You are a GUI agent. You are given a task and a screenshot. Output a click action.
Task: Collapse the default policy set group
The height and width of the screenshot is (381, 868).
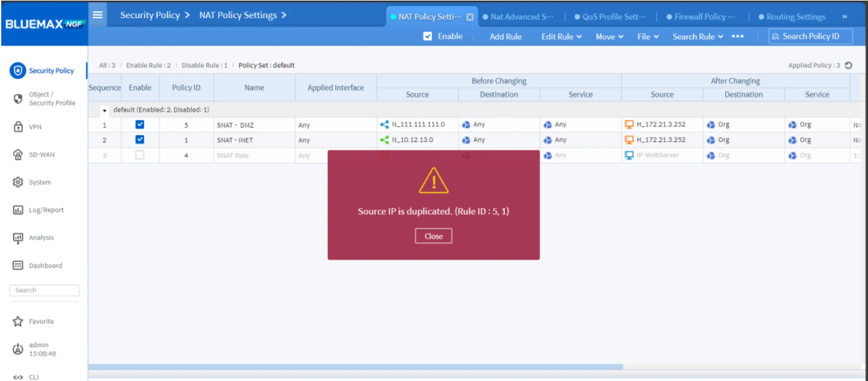(105, 110)
